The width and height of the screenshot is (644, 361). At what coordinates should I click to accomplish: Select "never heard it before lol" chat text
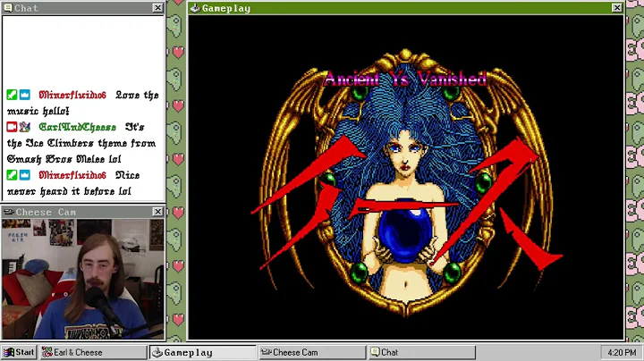coord(69,191)
